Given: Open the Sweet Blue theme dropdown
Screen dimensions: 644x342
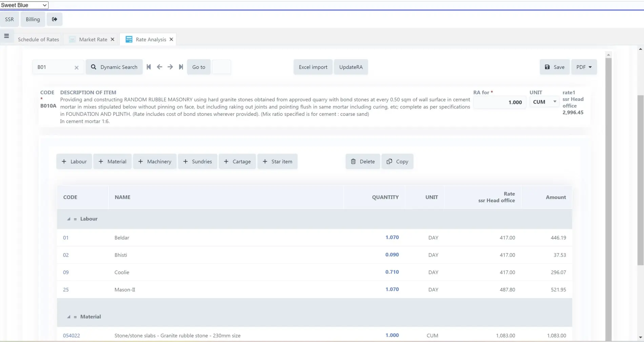Looking at the screenshot, I should tap(24, 5).
